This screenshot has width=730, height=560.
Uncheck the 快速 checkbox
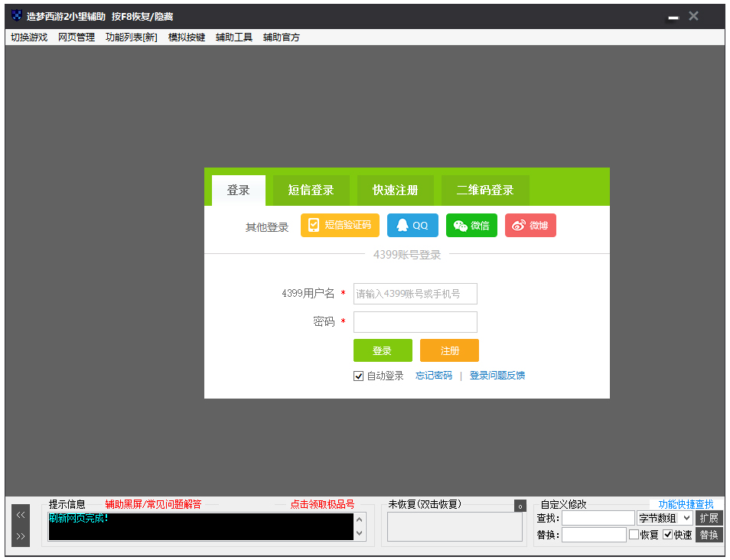667,535
